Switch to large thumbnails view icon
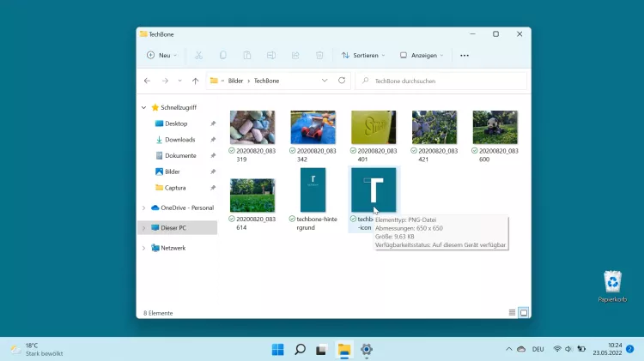644x361 pixels. click(x=524, y=313)
